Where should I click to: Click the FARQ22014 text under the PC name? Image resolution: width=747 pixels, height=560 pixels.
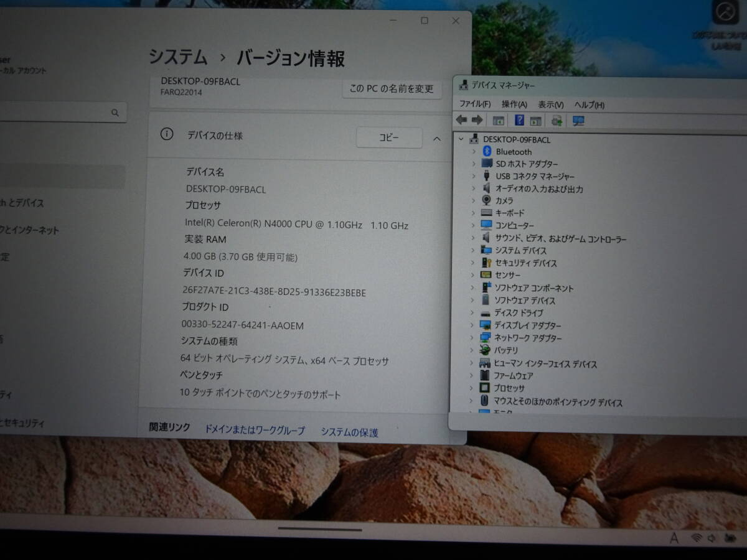click(x=181, y=92)
